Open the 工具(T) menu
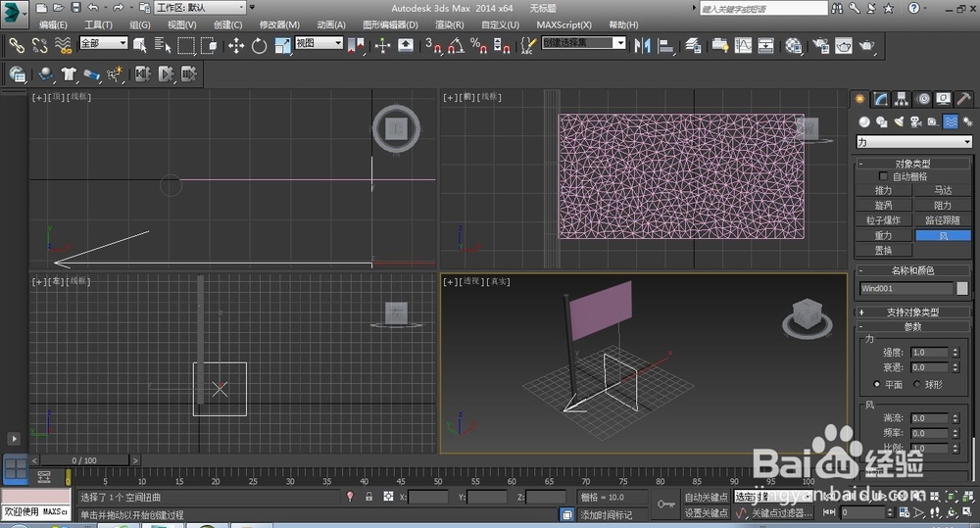 click(x=98, y=24)
